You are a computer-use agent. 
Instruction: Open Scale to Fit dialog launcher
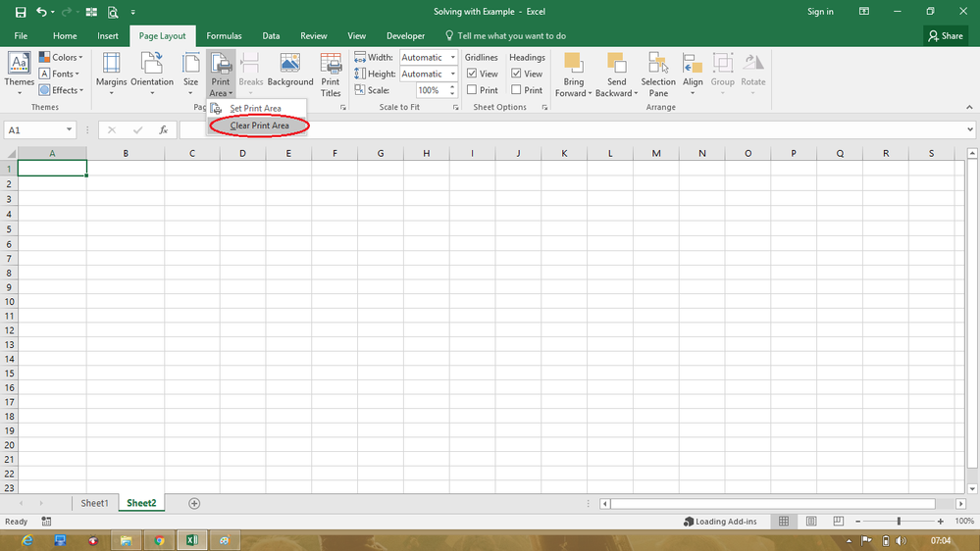click(x=455, y=108)
